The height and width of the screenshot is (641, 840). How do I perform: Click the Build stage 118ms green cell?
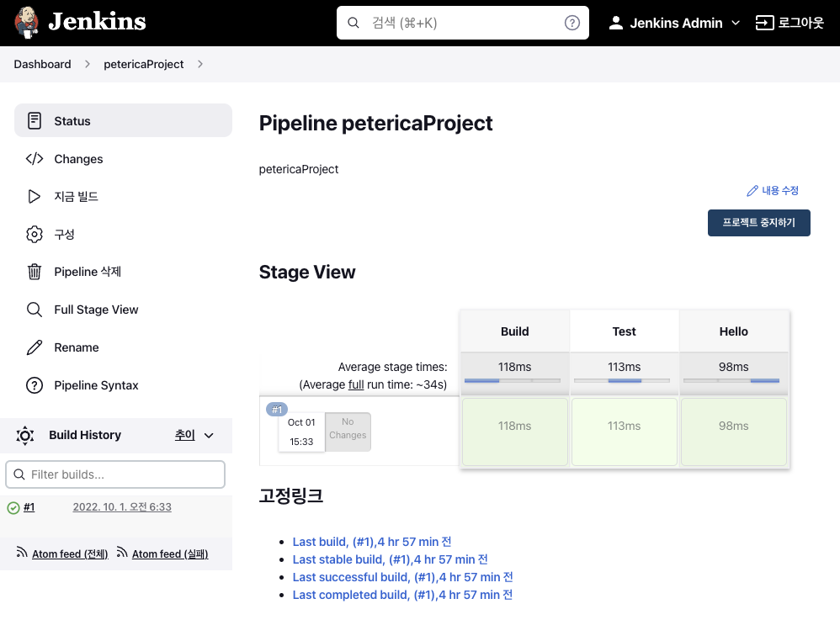pos(515,432)
